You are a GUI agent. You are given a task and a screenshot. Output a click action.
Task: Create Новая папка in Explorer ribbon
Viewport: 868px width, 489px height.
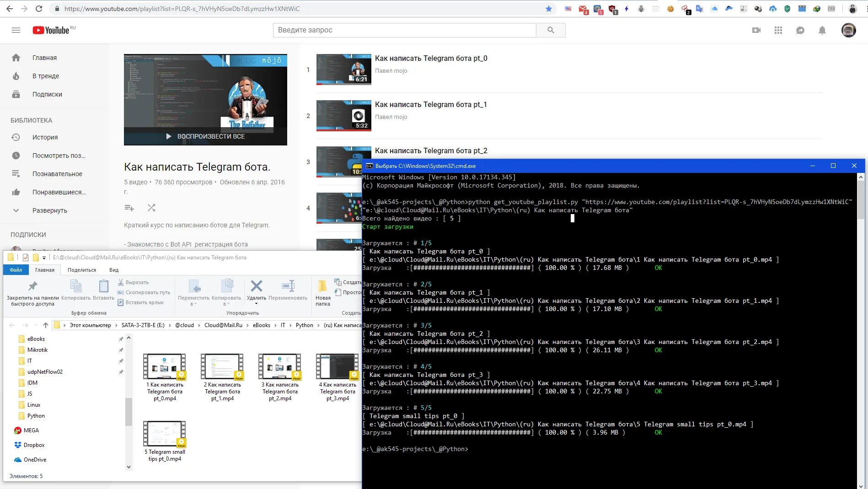coord(323,293)
